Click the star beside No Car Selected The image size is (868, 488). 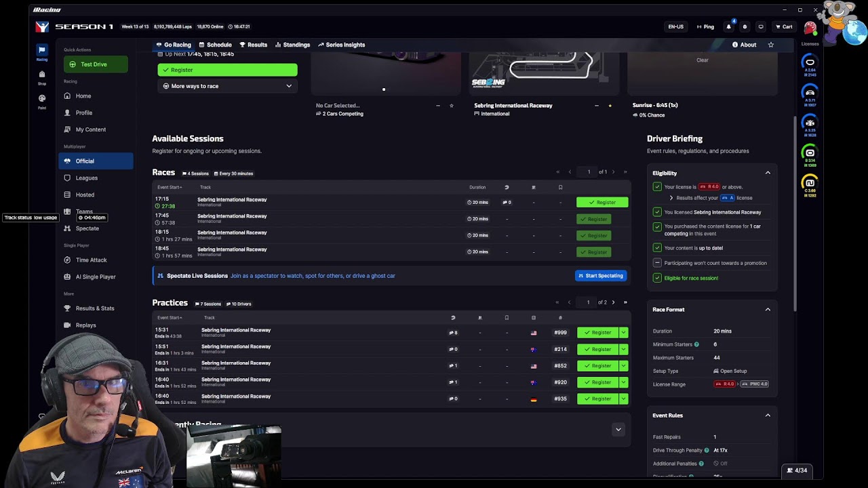pyautogui.click(x=452, y=106)
